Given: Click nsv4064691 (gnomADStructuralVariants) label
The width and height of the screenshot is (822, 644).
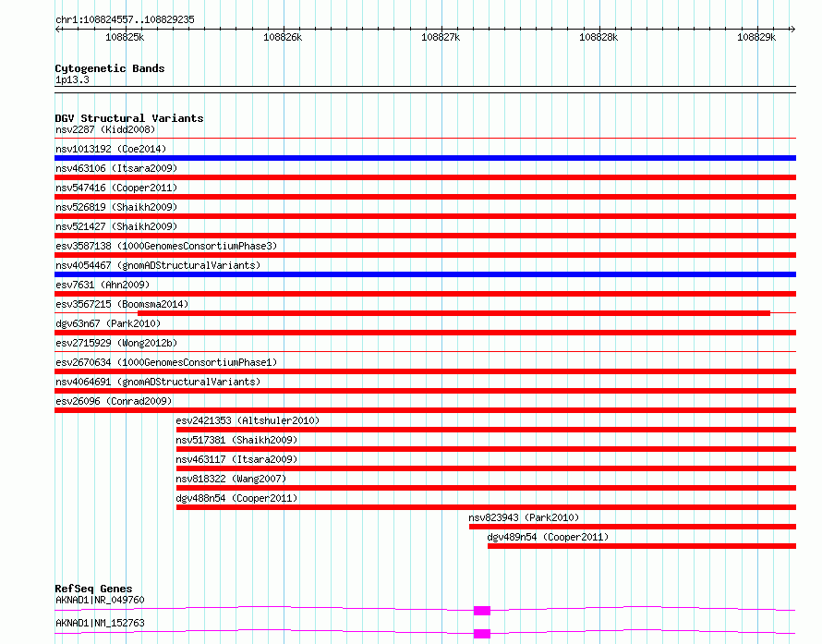Looking at the screenshot, I should click(158, 382).
